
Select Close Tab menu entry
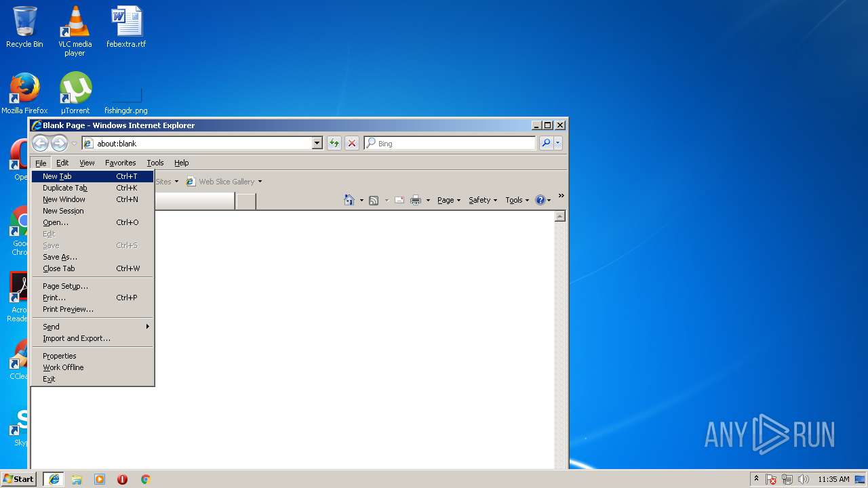(x=92, y=268)
